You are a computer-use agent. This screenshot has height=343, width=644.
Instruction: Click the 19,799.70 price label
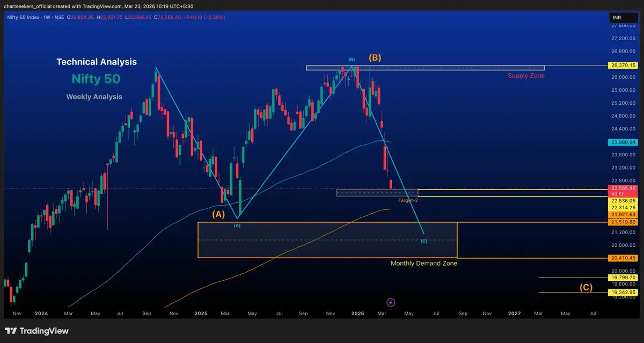623,278
